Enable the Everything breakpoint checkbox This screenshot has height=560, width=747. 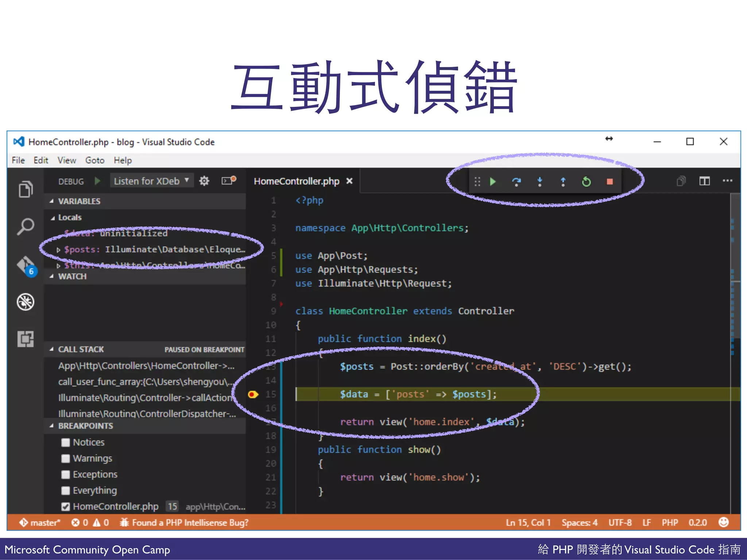(x=66, y=490)
